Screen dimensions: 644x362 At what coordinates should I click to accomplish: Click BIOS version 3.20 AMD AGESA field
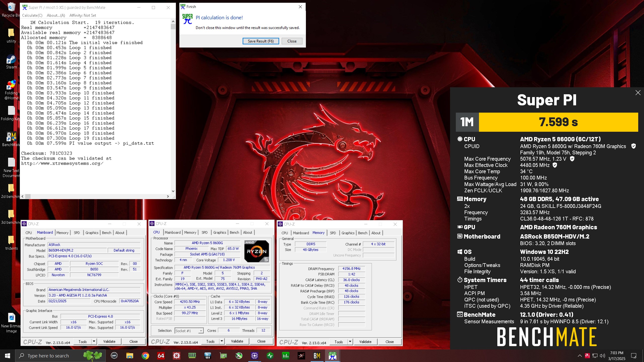(x=94, y=295)
